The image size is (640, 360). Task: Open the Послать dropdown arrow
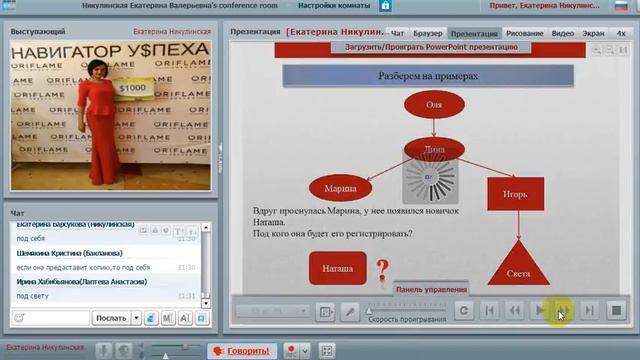point(136,318)
